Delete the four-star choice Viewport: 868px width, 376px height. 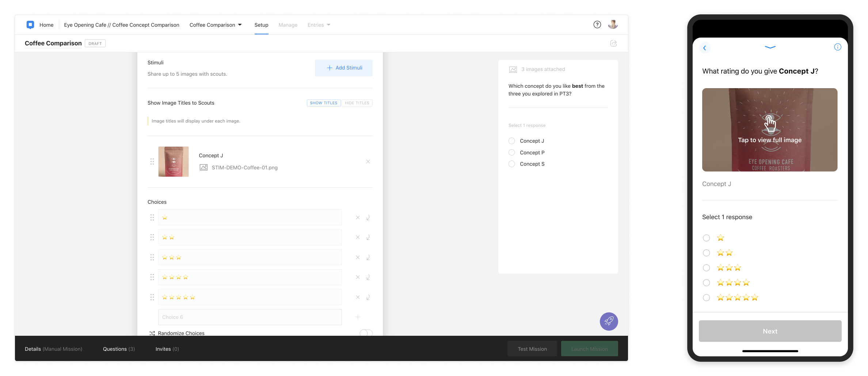(x=358, y=277)
